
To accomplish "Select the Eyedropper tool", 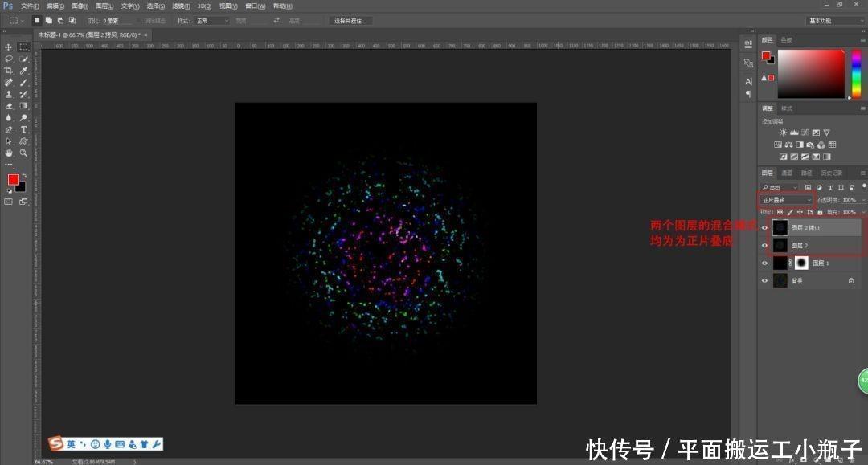I will pos(23,71).
